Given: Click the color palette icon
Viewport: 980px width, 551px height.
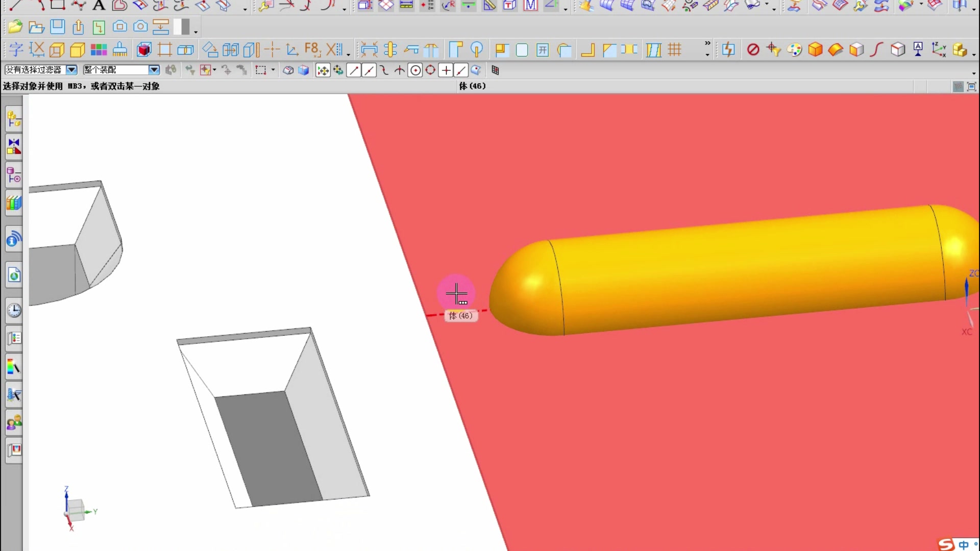Looking at the screenshot, I should pyautogui.click(x=794, y=49).
